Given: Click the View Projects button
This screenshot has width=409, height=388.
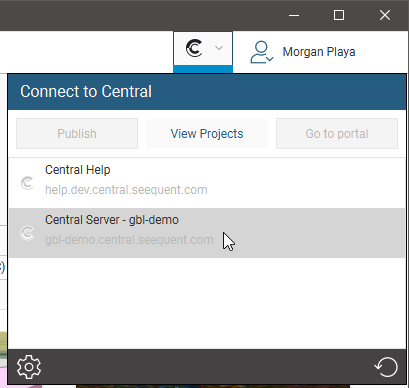Looking at the screenshot, I should click(207, 134).
